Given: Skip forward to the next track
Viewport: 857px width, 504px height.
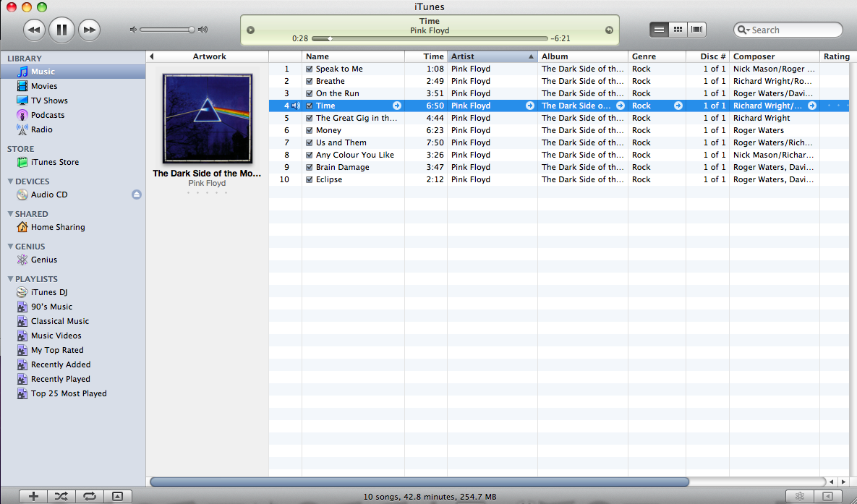Looking at the screenshot, I should 89,30.
